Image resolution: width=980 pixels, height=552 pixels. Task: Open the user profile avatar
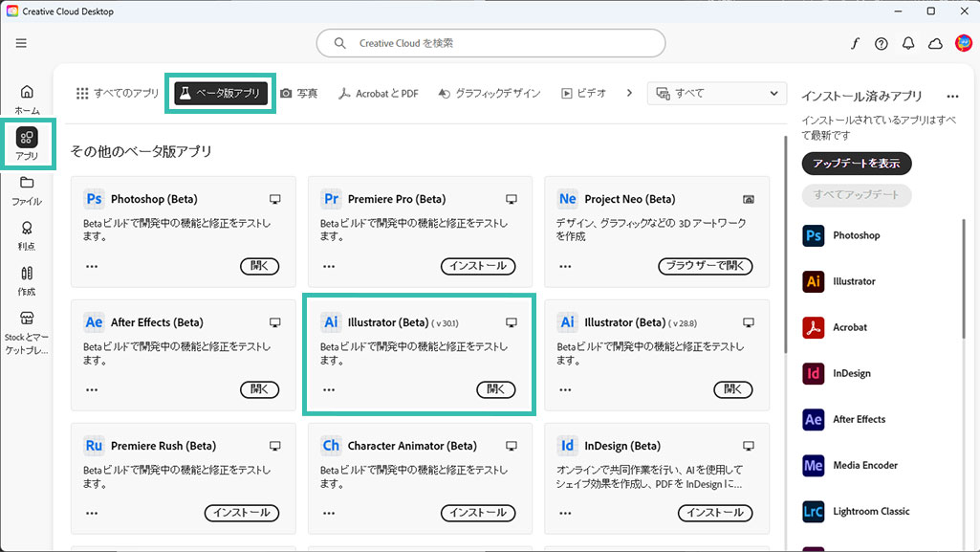[x=963, y=43]
